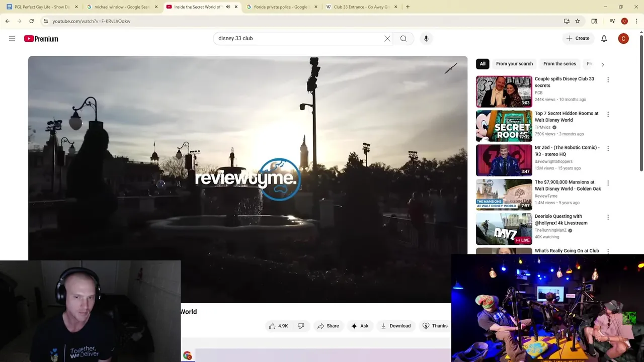Screen dimensions: 644x362
Task: Open Mr Zed '93 stereo HQ title
Action: [567, 151]
